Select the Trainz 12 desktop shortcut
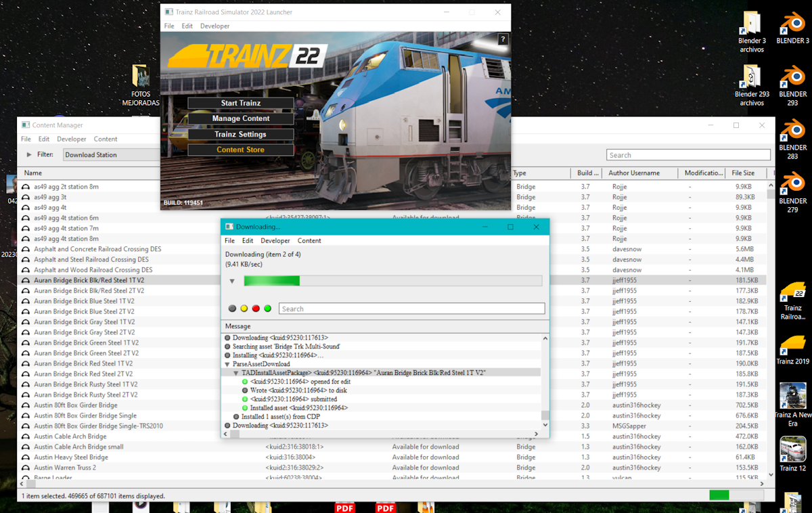This screenshot has width=812, height=513. [x=792, y=454]
